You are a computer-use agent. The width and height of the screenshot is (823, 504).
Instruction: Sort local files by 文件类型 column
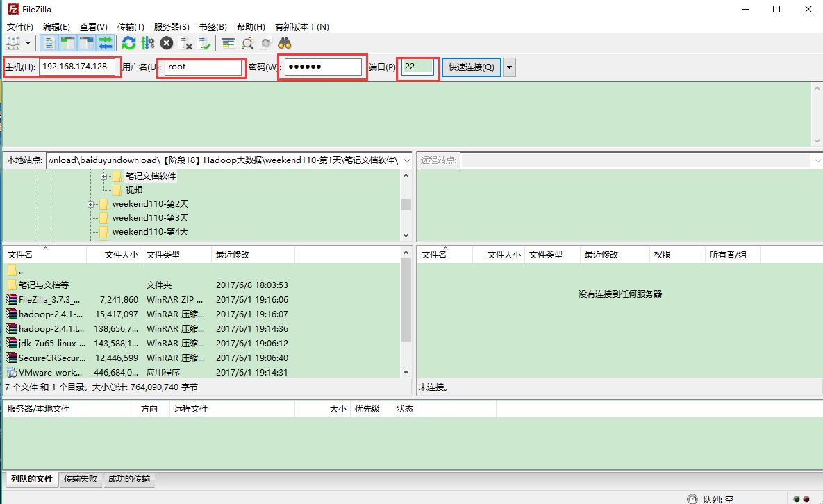pyautogui.click(x=177, y=254)
